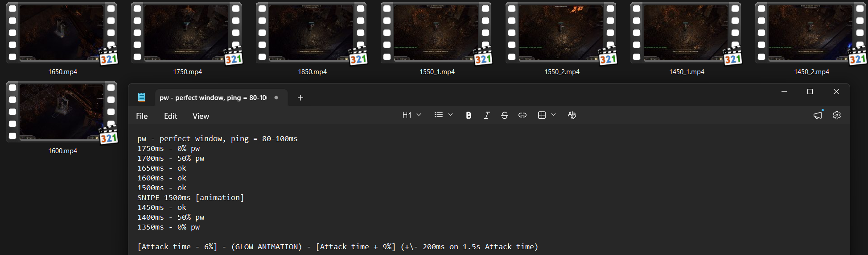Close the 'pw - perfect window' tab
Screen dimensions: 868x255
point(276,97)
